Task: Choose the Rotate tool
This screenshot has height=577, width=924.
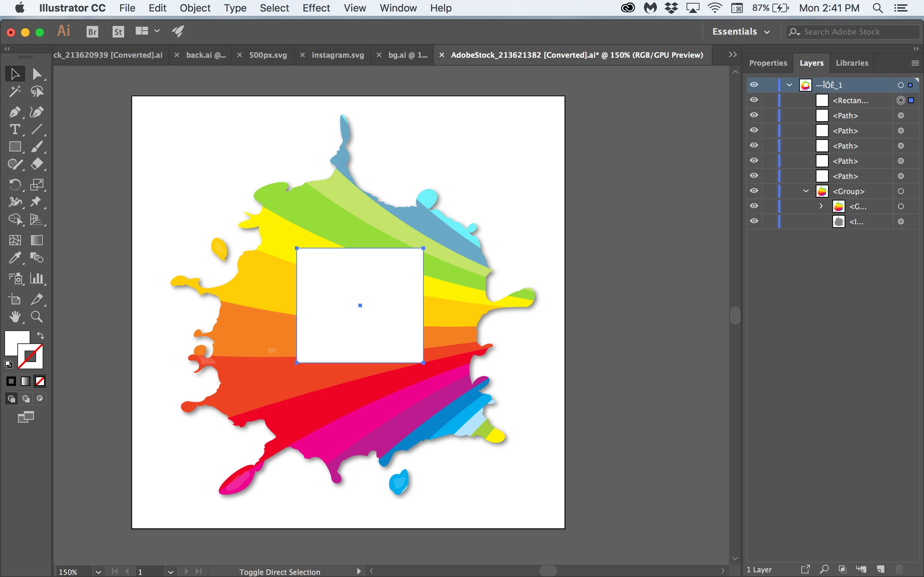Action: click(14, 185)
